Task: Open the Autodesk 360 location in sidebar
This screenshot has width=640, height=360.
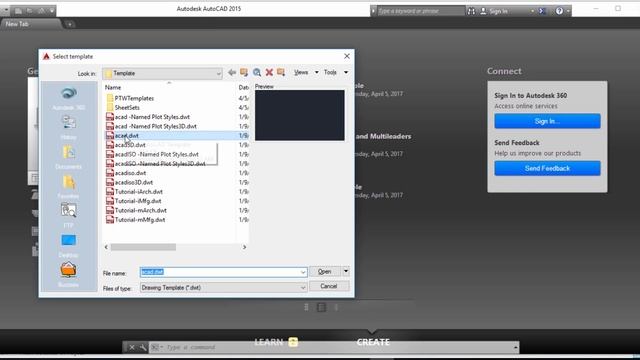Action: (x=69, y=98)
